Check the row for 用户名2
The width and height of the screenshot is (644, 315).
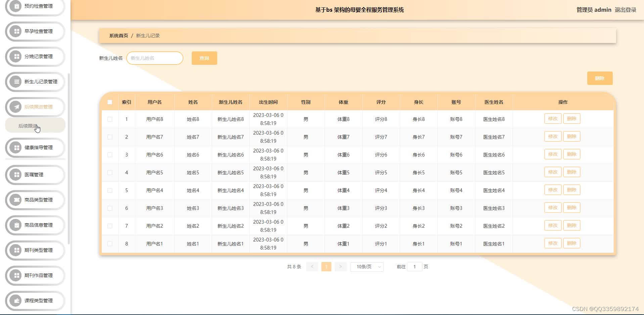pyautogui.click(x=110, y=226)
